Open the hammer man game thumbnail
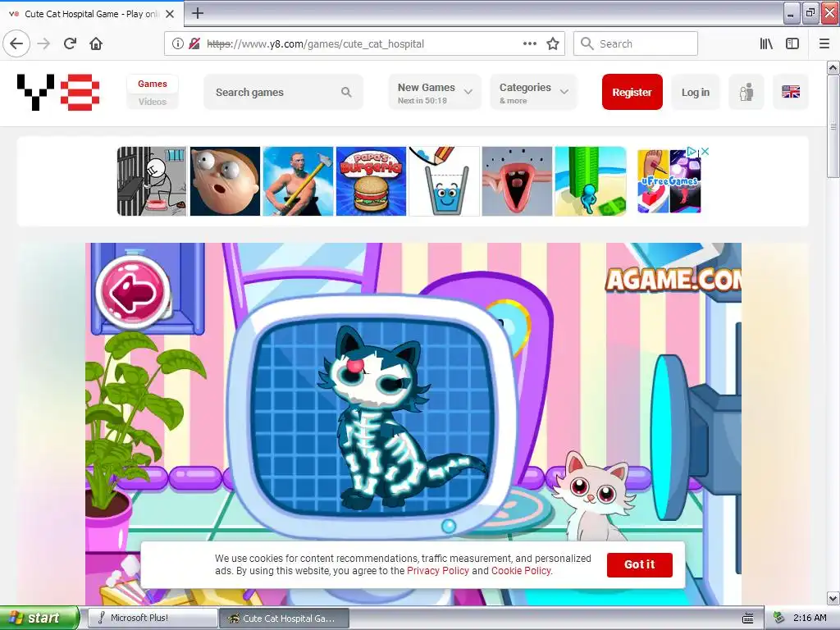 tap(298, 181)
